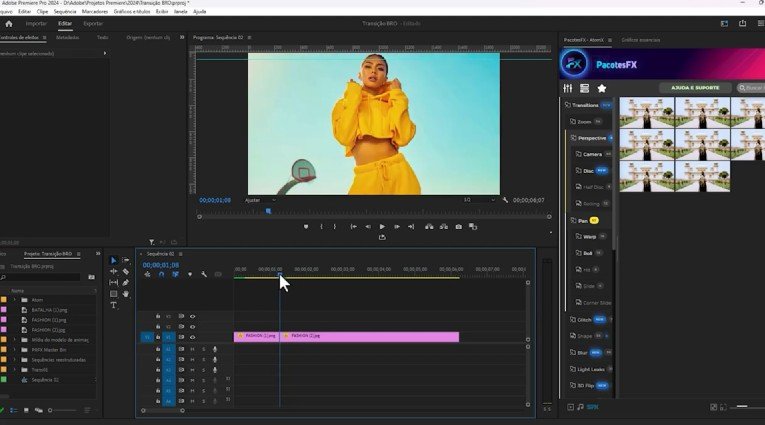This screenshot has height=425, width=765.
Task: Click the Export Frame camera icon
Action: coord(459,227)
